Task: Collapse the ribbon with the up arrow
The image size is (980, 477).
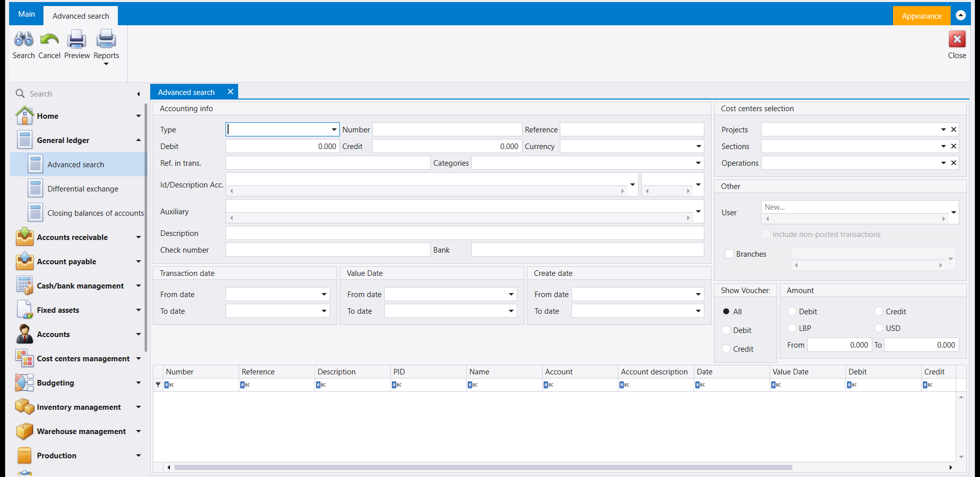Action: pos(961,15)
